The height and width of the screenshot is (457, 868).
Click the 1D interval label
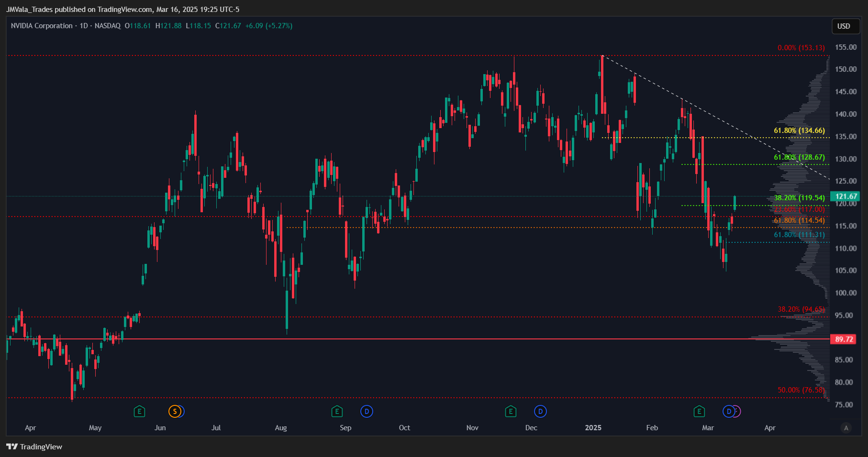84,26
